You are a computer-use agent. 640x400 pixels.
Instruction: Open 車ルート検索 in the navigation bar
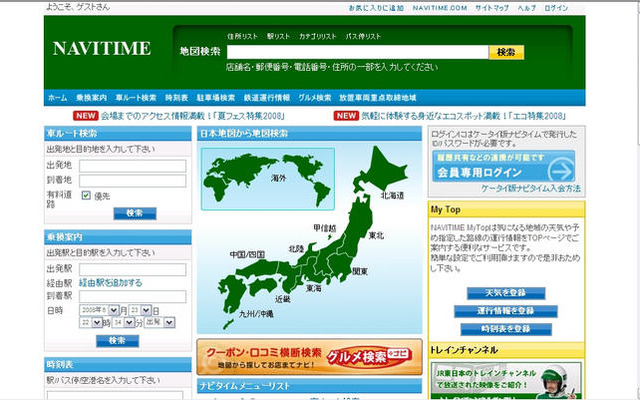136,98
